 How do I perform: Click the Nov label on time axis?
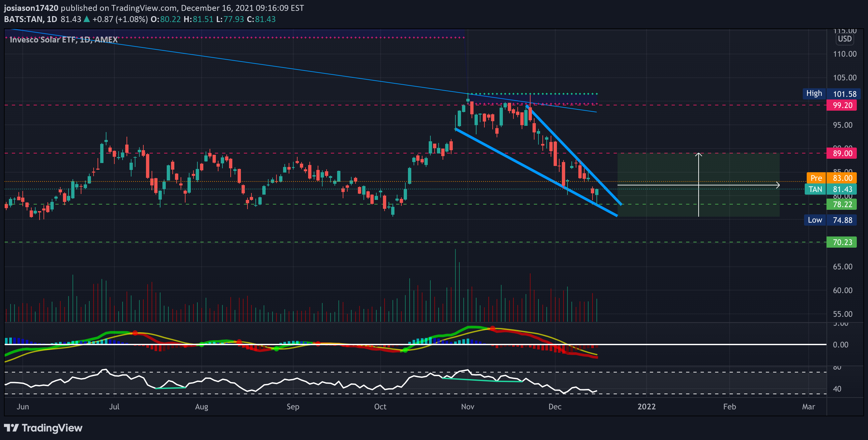pos(468,406)
